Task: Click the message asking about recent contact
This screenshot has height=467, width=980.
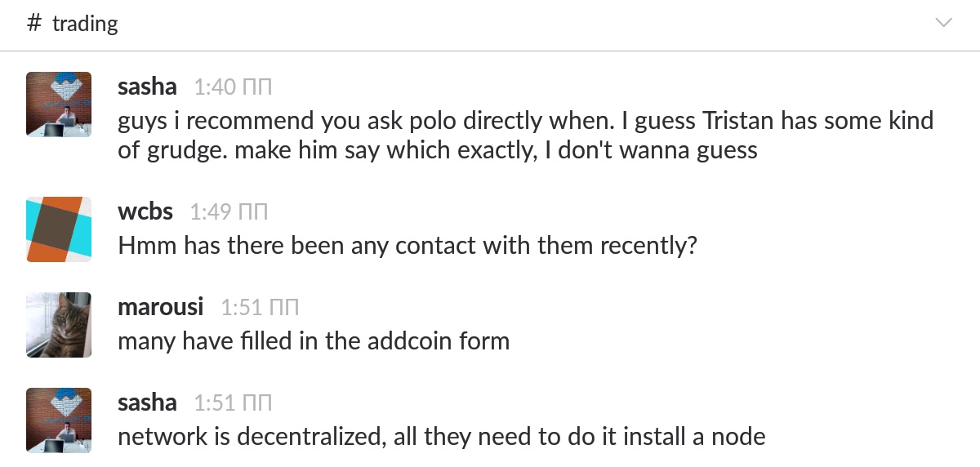Action: (x=408, y=245)
